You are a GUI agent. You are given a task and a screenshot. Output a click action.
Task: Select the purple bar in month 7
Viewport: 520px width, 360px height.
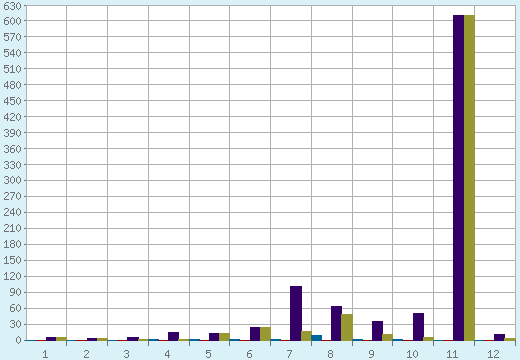pos(296,313)
